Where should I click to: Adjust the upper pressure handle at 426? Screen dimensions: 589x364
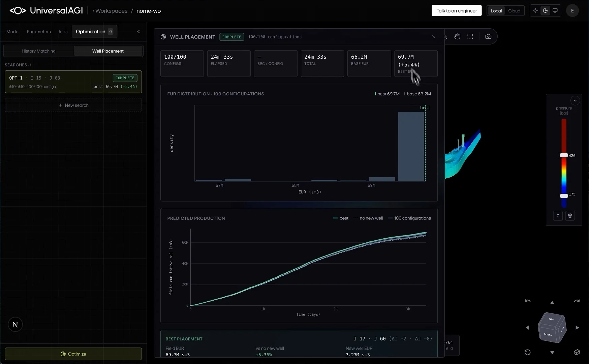(x=564, y=155)
